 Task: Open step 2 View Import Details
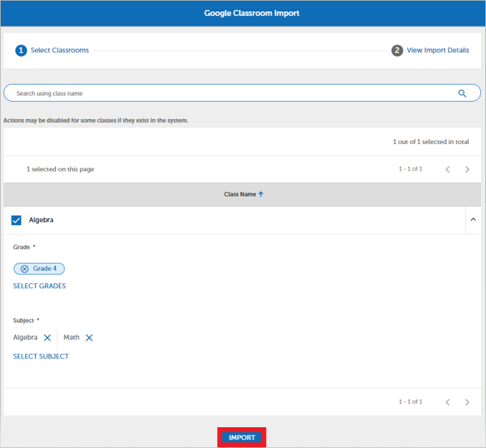coord(430,50)
